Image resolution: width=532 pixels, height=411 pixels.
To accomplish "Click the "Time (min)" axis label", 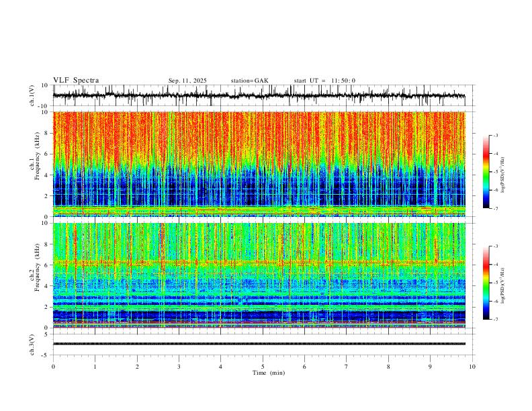I will click(269, 373).
